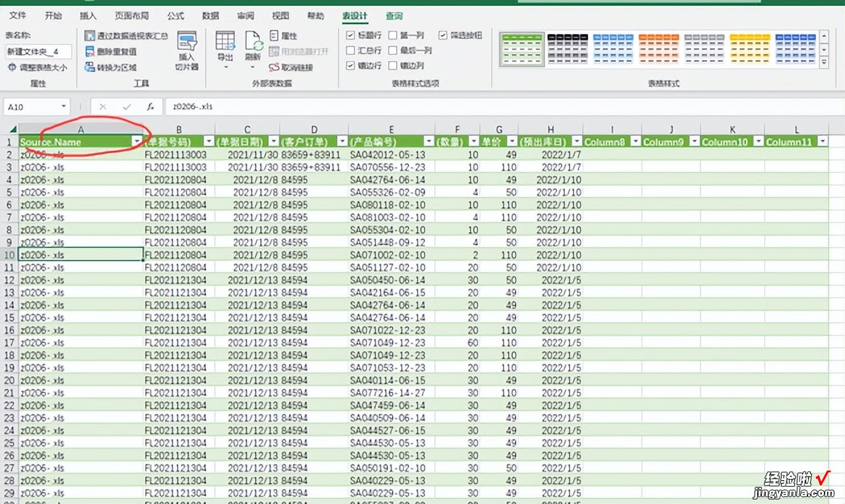This screenshot has width=845, height=504.
Task: Toggle the 筛选按钮 checkbox
Action: (442, 35)
